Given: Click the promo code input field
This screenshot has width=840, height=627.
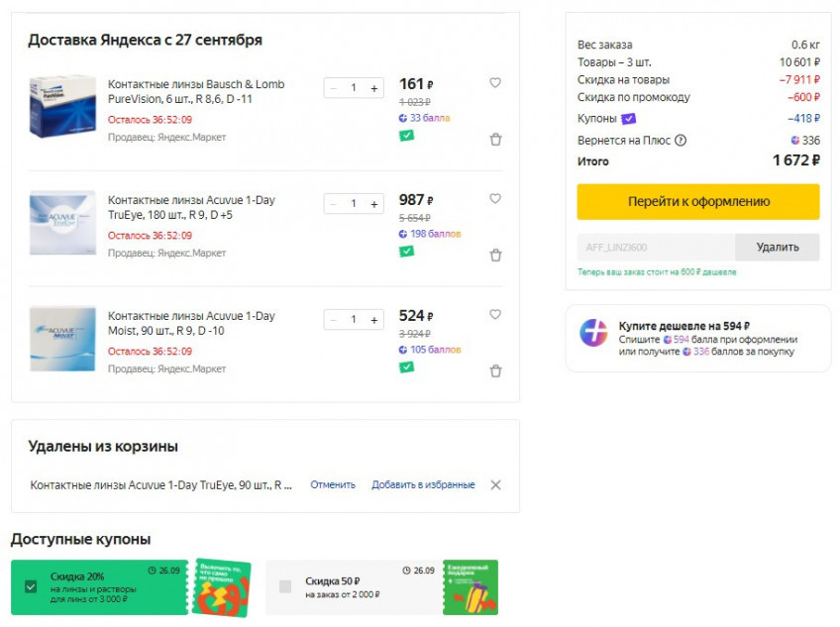Looking at the screenshot, I should point(656,247).
